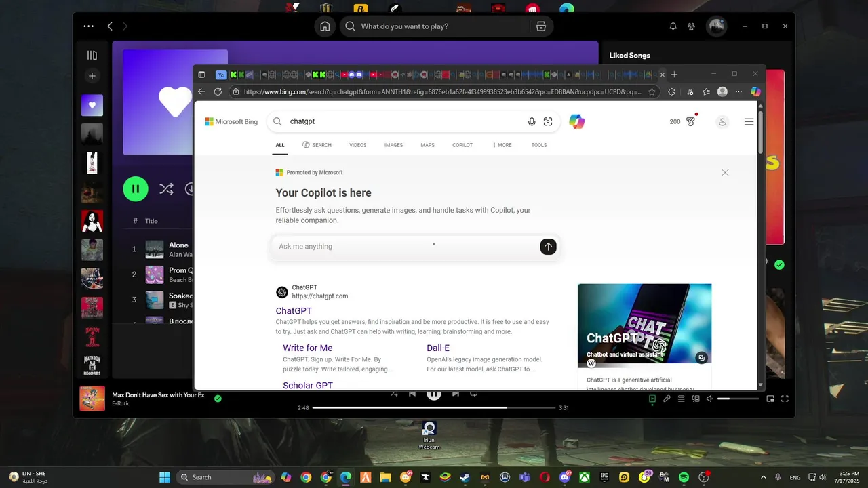Toggle shuffle beside the green pause button

(166, 189)
